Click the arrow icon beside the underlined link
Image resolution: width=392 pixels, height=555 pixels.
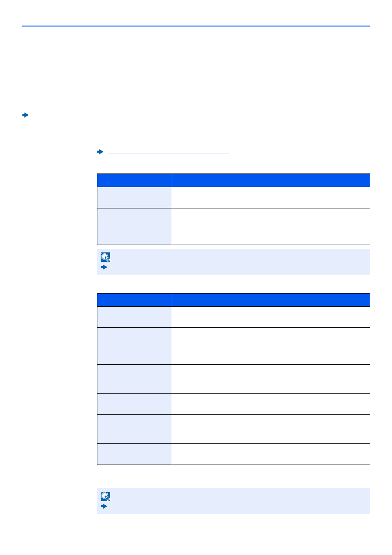click(x=100, y=152)
